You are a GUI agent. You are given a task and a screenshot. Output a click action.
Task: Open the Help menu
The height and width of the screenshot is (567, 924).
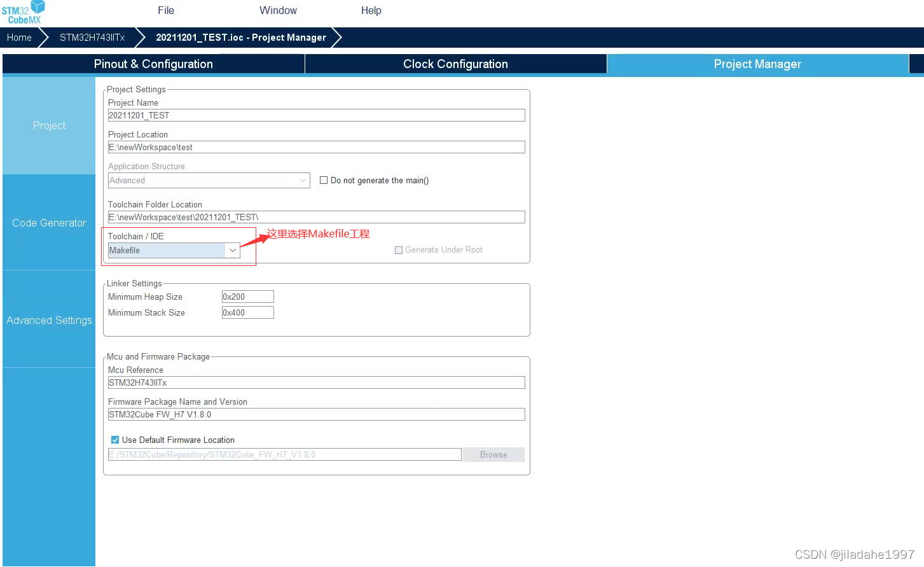coord(371,11)
